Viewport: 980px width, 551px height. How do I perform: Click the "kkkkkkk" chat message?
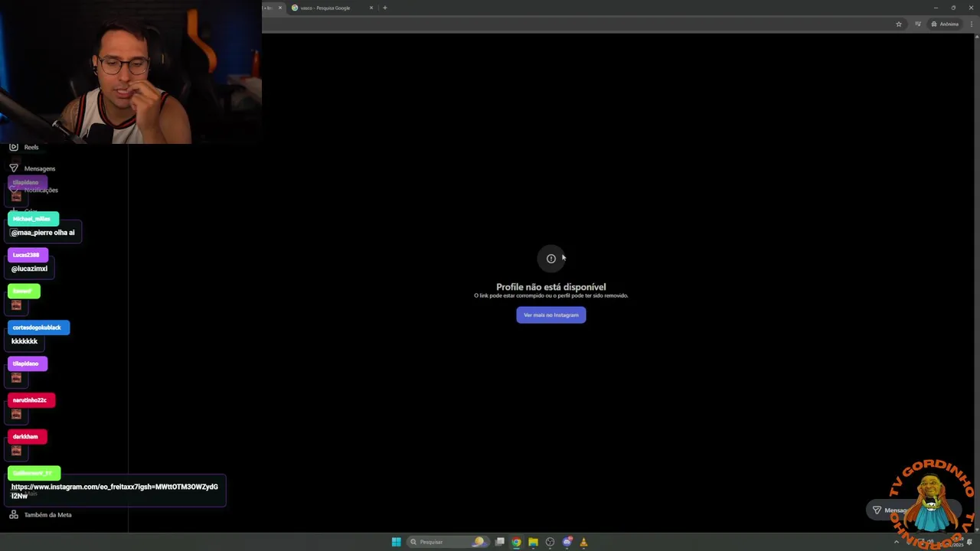24,341
